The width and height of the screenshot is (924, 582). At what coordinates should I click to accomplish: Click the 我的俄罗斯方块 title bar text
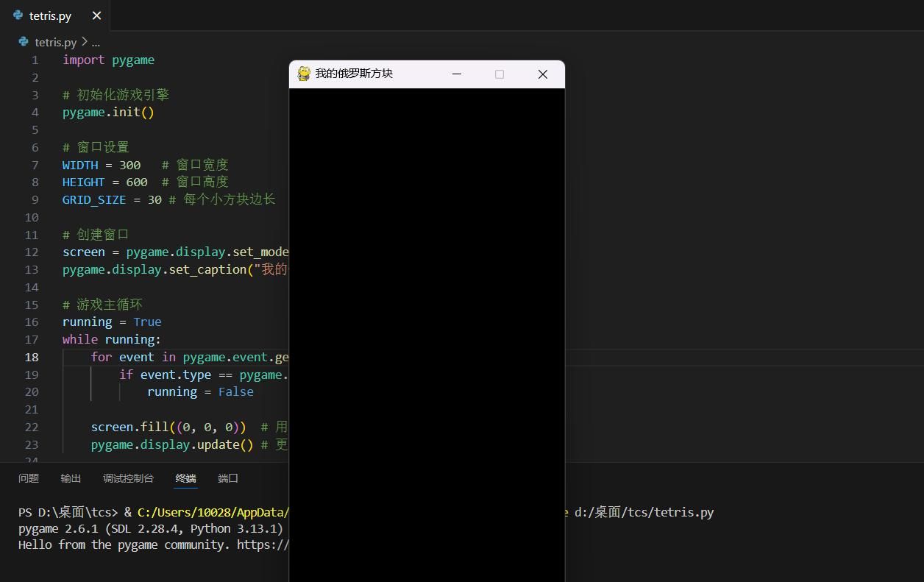353,74
